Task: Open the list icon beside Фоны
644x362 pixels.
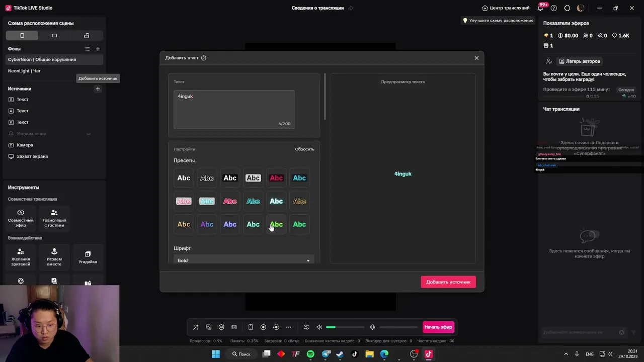Action: (x=87, y=49)
